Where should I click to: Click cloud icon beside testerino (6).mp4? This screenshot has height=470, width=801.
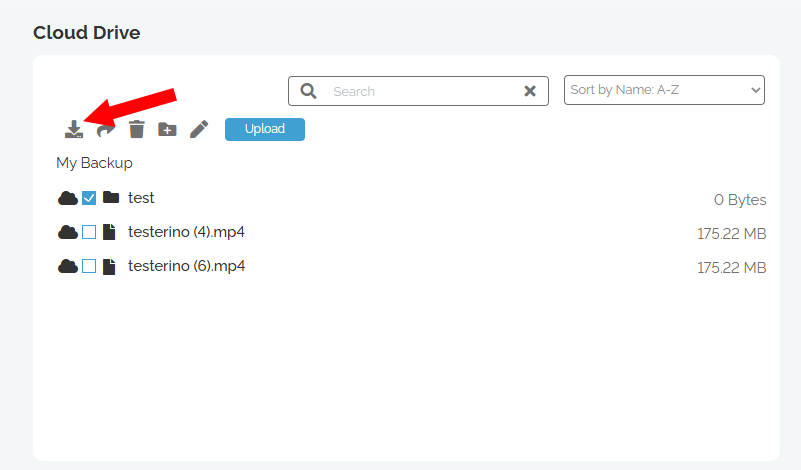pyautogui.click(x=67, y=266)
